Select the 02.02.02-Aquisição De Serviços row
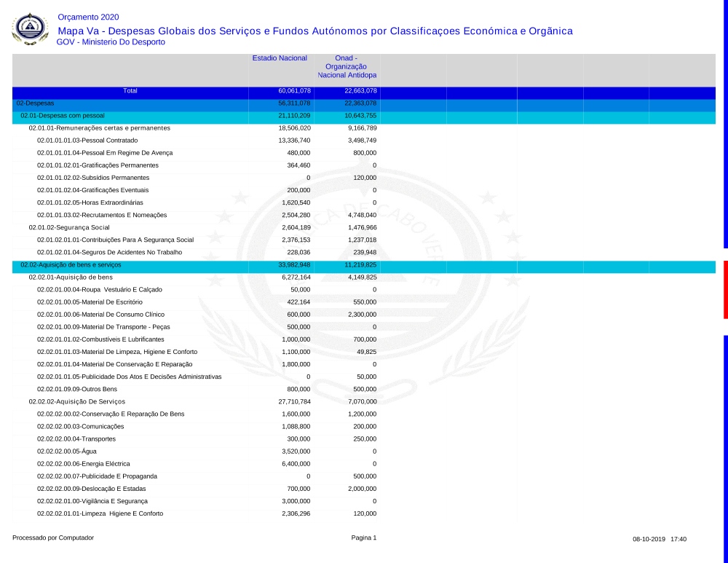Image resolution: width=728 pixels, height=563 pixels. pos(76,401)
